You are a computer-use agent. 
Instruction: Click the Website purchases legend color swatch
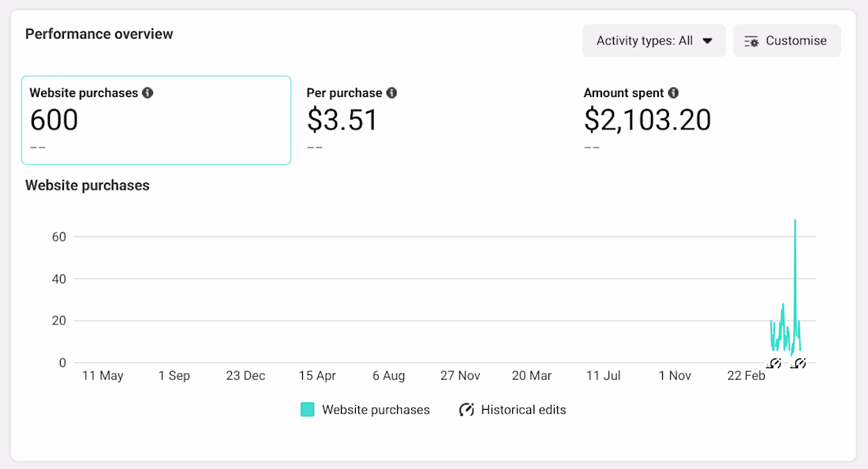(x=307, y=410)
